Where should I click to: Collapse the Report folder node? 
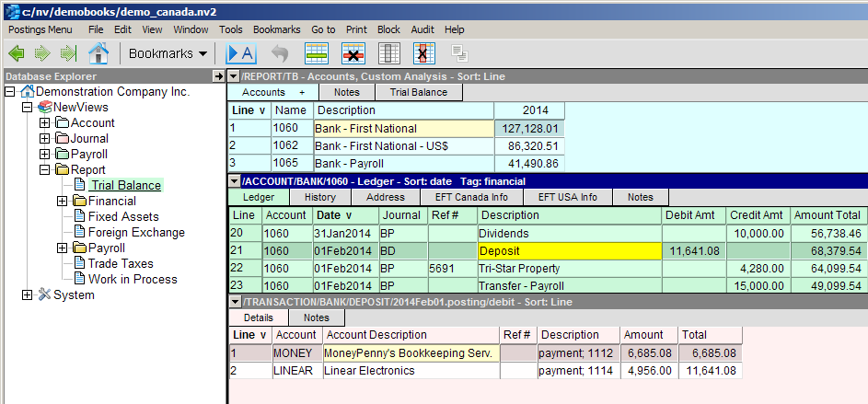(44, 170)
